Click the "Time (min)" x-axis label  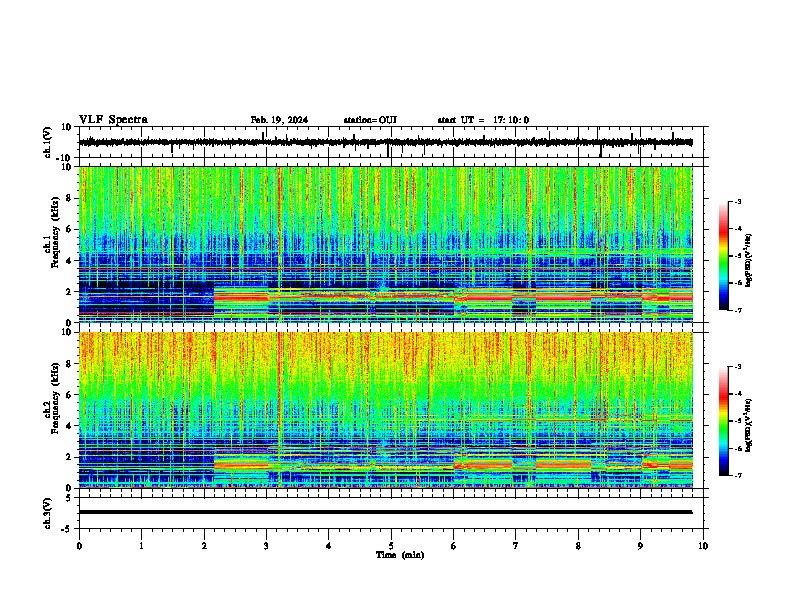(400, 555)
